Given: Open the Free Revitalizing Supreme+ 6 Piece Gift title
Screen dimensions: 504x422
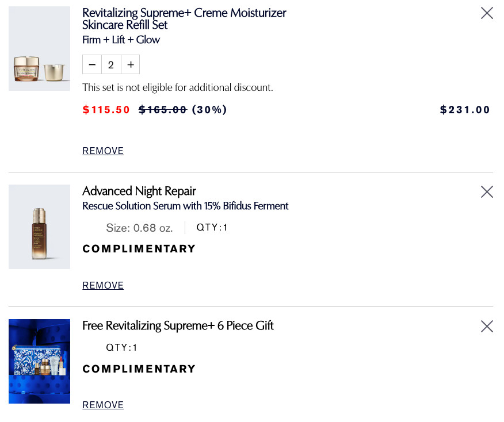Looking at the screenshot, I should tap(178, 326).
